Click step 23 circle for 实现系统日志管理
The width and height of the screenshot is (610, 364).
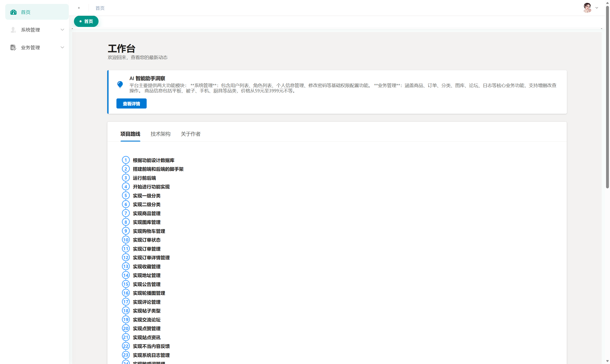coord(126,355)
